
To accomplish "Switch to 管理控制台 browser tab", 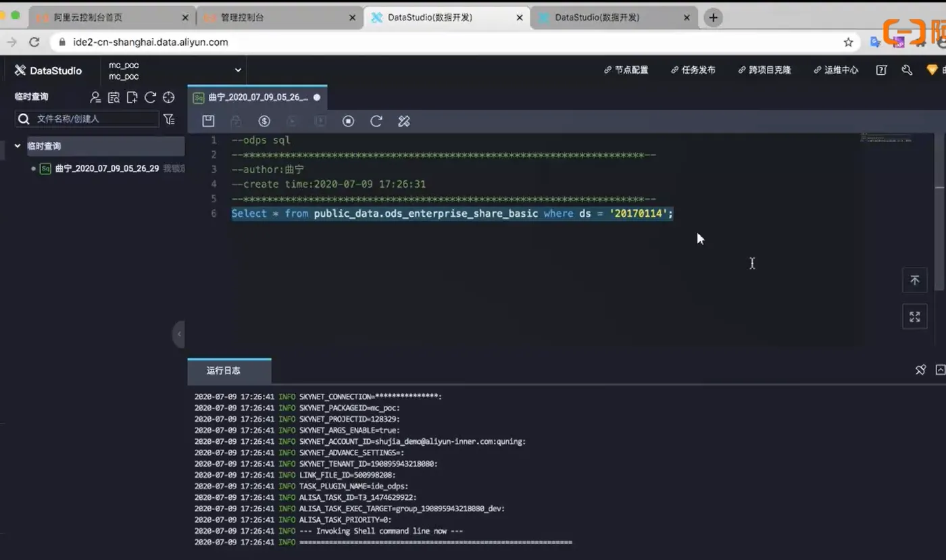I will pyautogui.click(x=280, y=18).
